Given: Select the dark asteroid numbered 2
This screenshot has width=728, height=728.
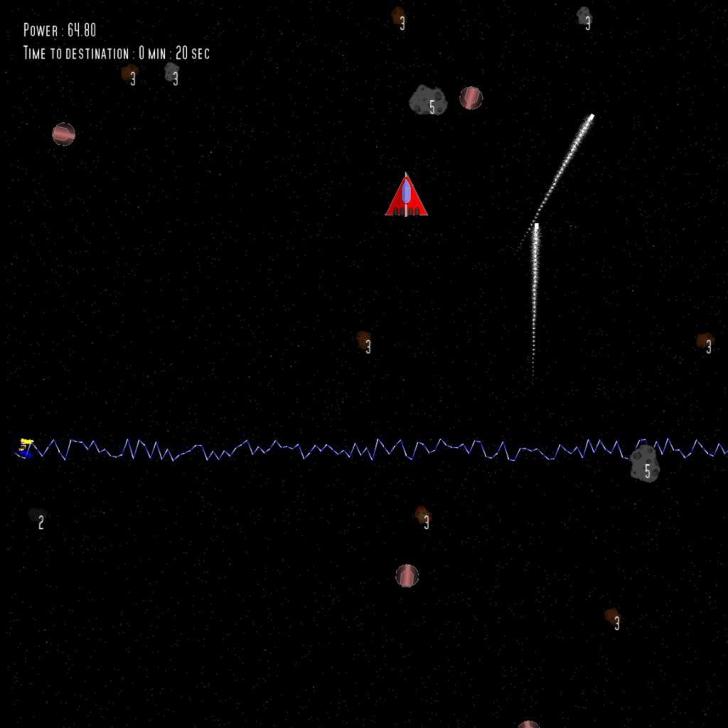Looking at the screenshot, I should tap(37, 516).
